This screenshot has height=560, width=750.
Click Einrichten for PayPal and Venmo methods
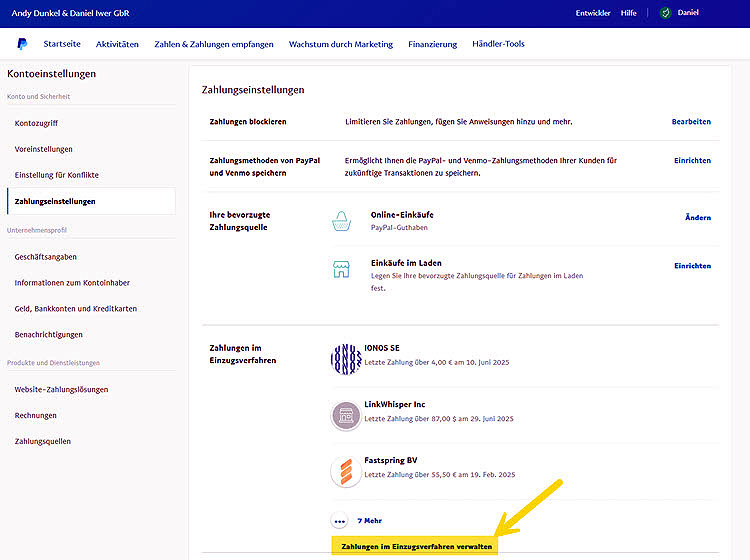click(693, 161)
